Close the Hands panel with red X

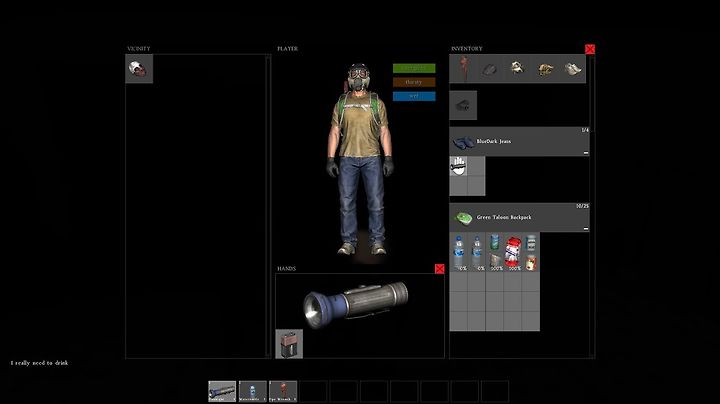pyautogui.click(x=439, y=269)
